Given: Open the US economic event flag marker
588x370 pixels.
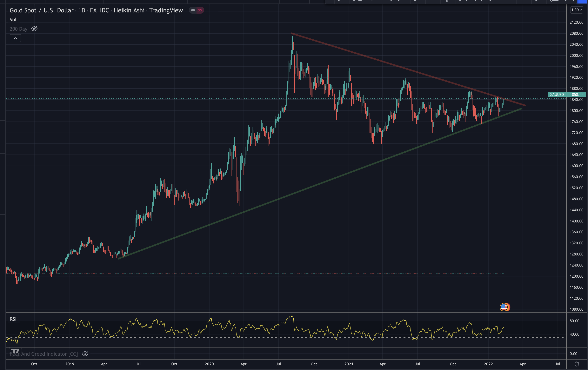Looking at the screenshot, I should pos(504,307).
